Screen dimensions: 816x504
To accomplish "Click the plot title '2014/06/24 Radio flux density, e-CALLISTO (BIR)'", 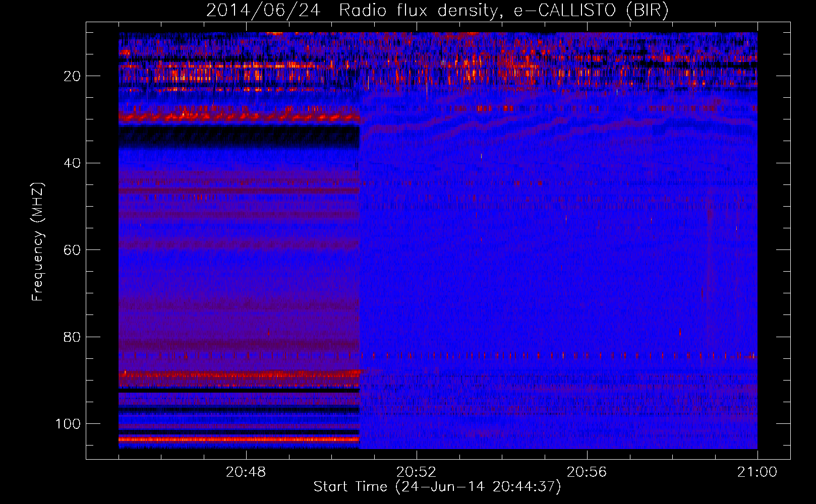I will click(437, 10).
